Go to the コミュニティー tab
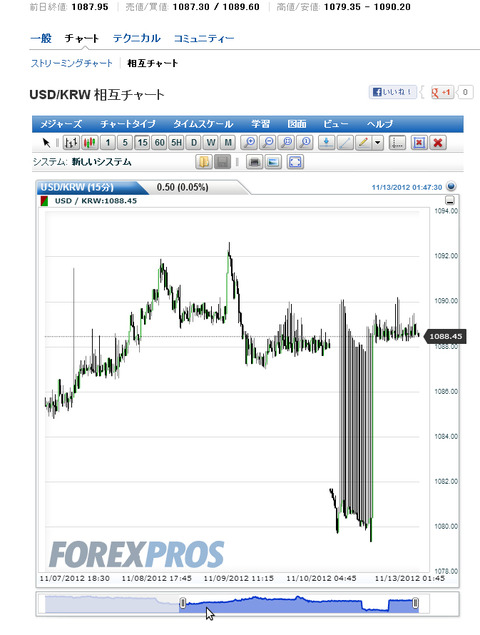 [x=204, y=38]
